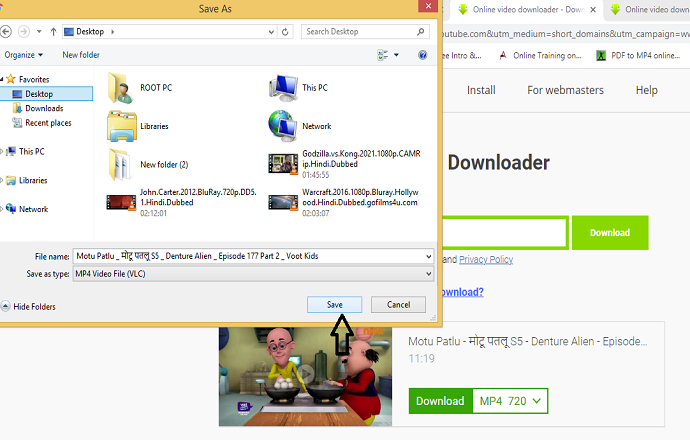Image resolution: width=690 pixels, height=440 pixels.
Task: Open the Privacy Policy link
Action: (486, 260)
